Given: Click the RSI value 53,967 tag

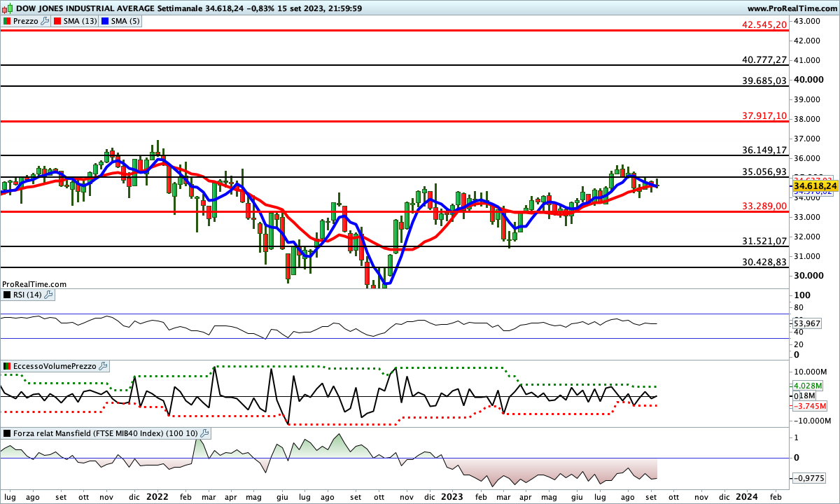Looking at the screenshot, I should click(808, 323).
